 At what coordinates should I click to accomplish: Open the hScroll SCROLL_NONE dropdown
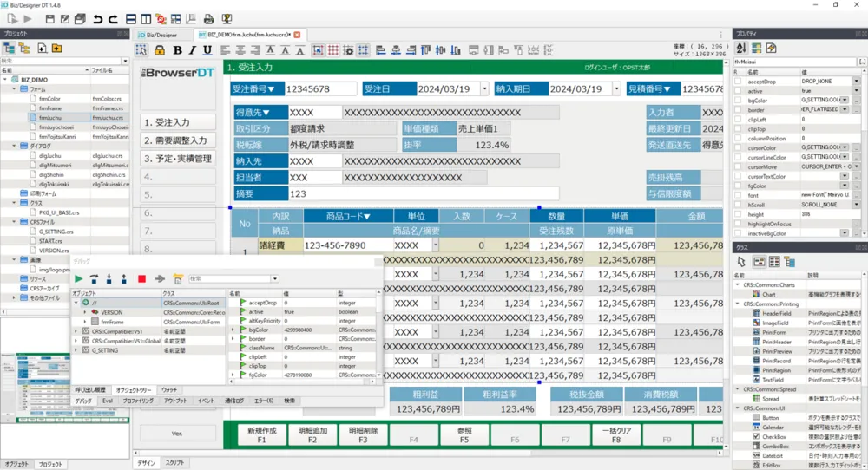856,205
